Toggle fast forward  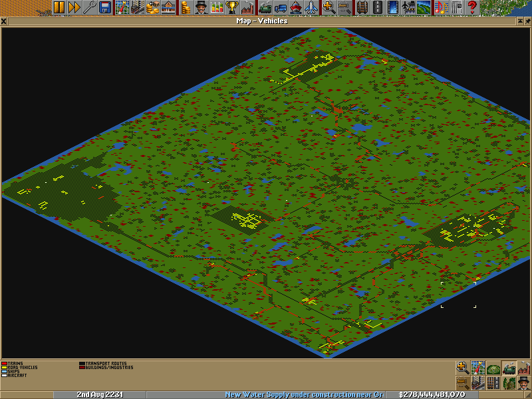point(74,7)
